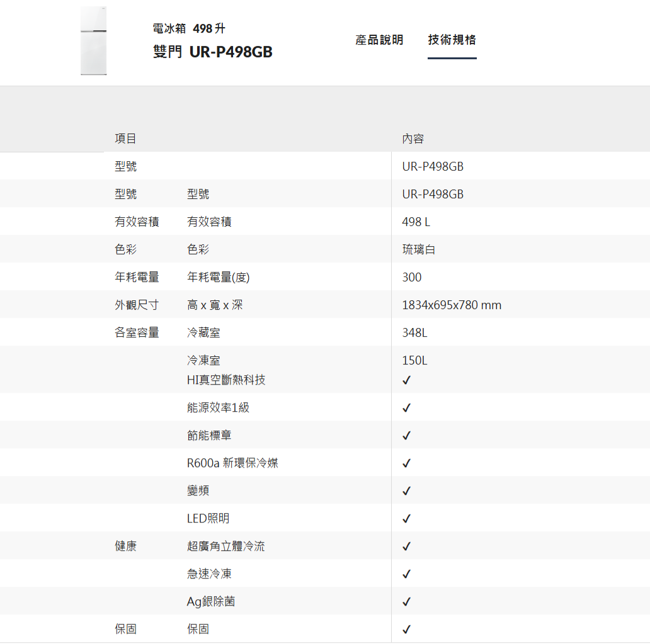Open the 技術規格 tab
Viewport: 650px width, 644px height.
click(452, 40)
